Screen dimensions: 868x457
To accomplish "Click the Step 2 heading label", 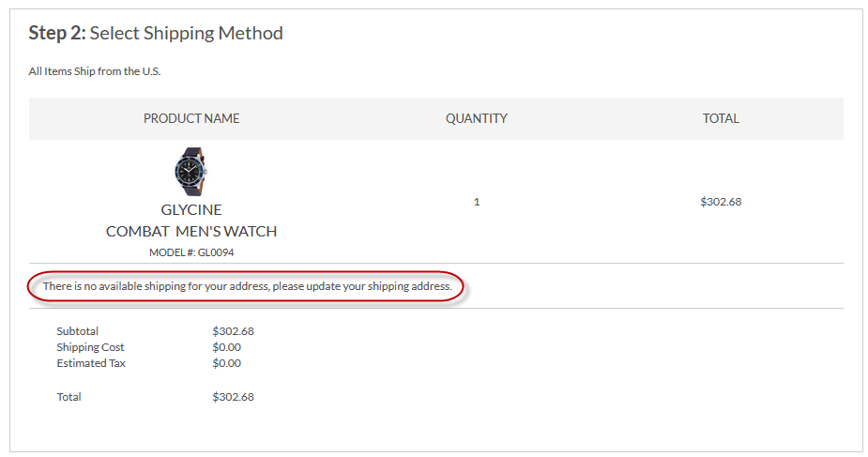I will point(57,34).
